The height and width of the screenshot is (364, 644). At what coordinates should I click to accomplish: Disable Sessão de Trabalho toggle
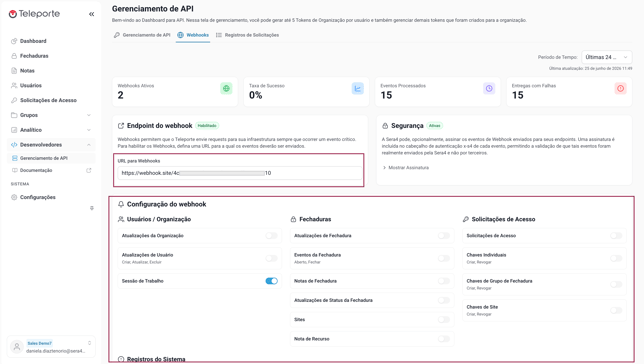point(271,281)
